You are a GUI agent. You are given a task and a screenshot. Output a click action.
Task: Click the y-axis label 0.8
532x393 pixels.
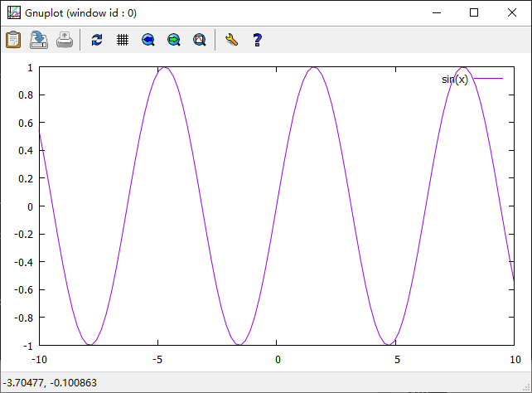[x=26, y=95]
